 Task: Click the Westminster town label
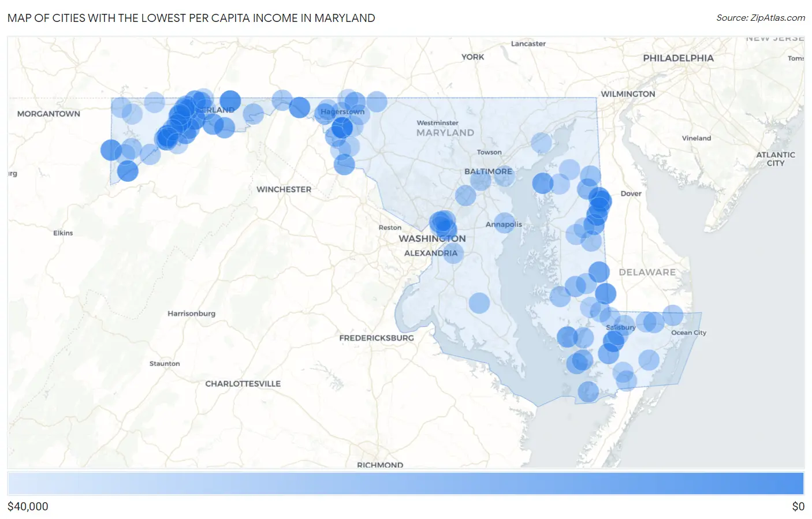click(x=438, y=123)
